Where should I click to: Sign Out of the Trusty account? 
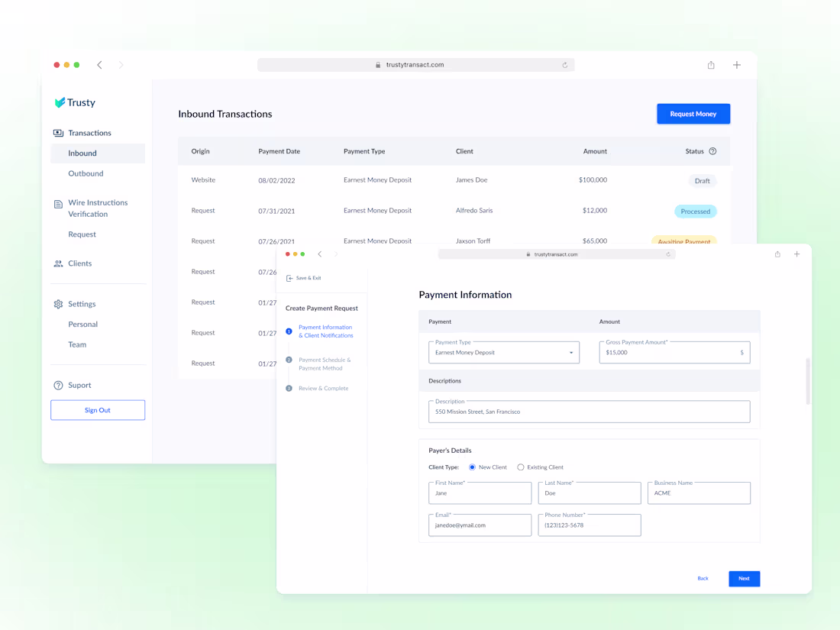tap(98, 410)
